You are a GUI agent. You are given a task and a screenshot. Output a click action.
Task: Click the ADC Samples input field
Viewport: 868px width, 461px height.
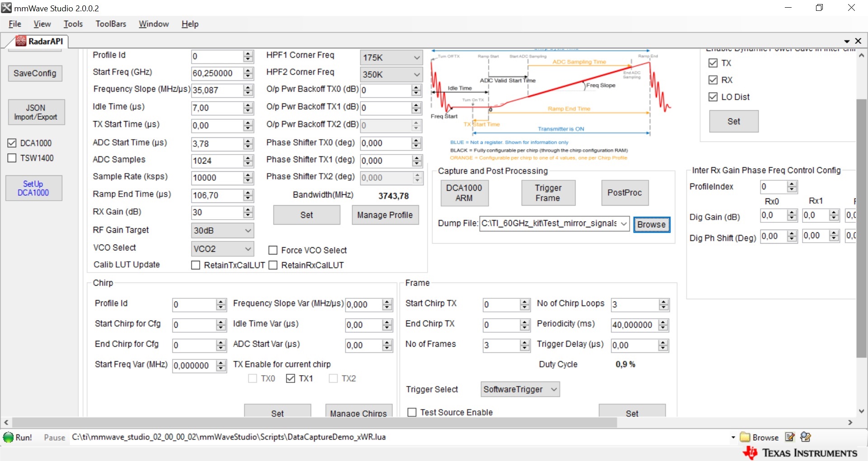pos(217,161)
